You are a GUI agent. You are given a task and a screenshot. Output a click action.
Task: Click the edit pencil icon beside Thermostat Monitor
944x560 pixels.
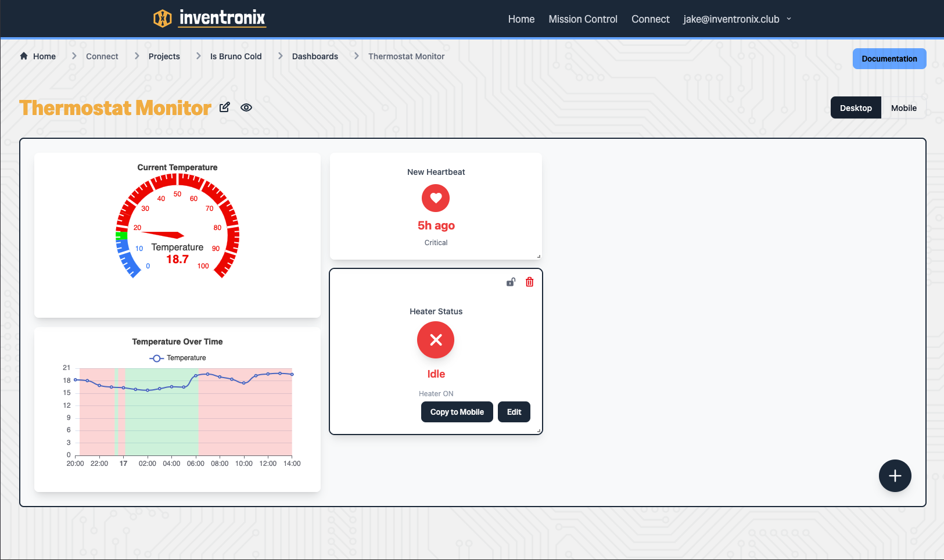[224, 107]
